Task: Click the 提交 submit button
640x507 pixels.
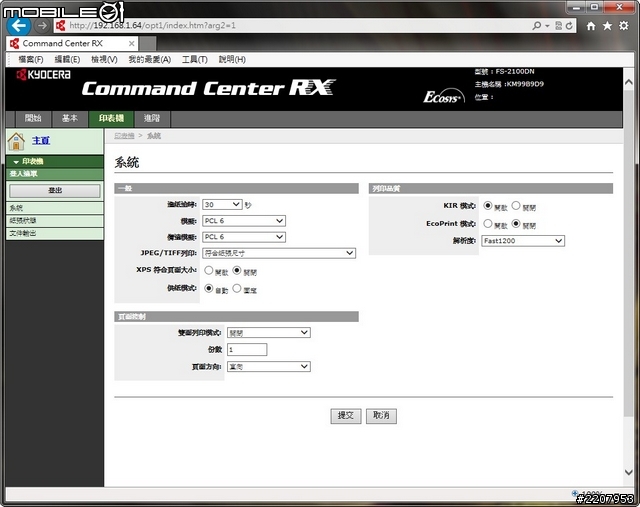Action: (x=346, y=416)
